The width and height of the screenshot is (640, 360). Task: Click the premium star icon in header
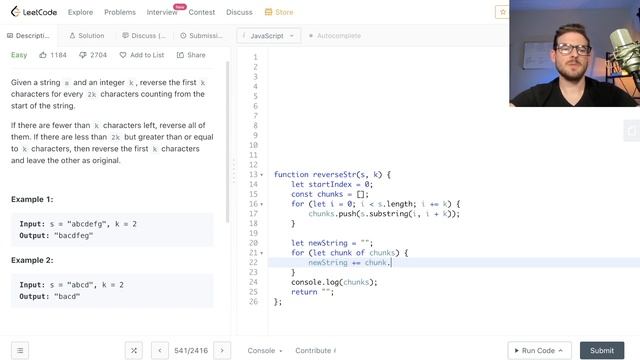(x=502, y=12)
